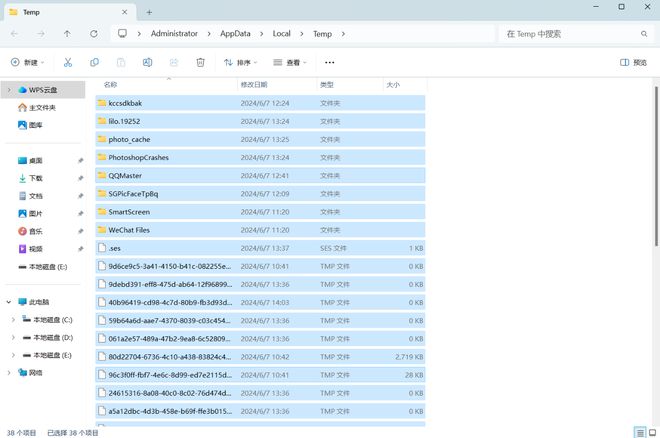
Task: Click the Share icon in toolbar
Action: pos(174,62)
